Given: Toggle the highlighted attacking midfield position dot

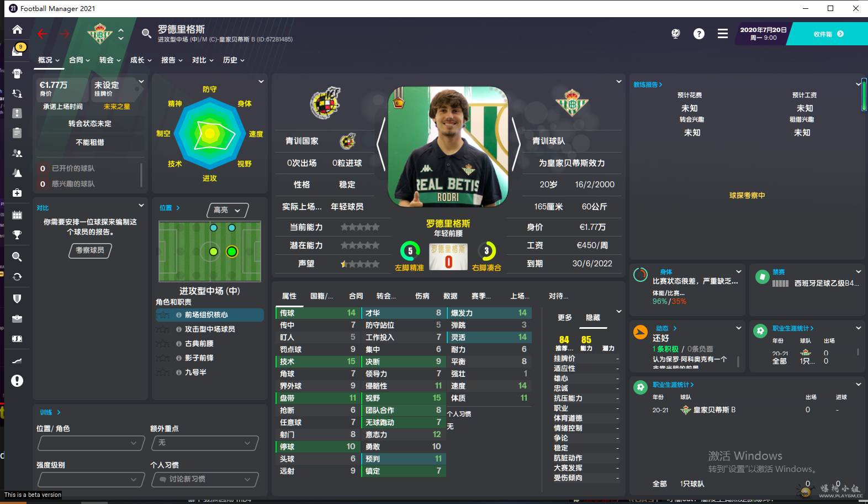Looking at the screenshot, I should [x=232, y=251].
